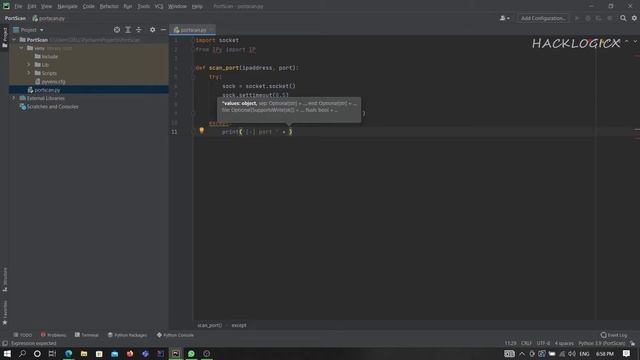
Task: Toggle Favorites side tool window button
Action: pos(4,313)
